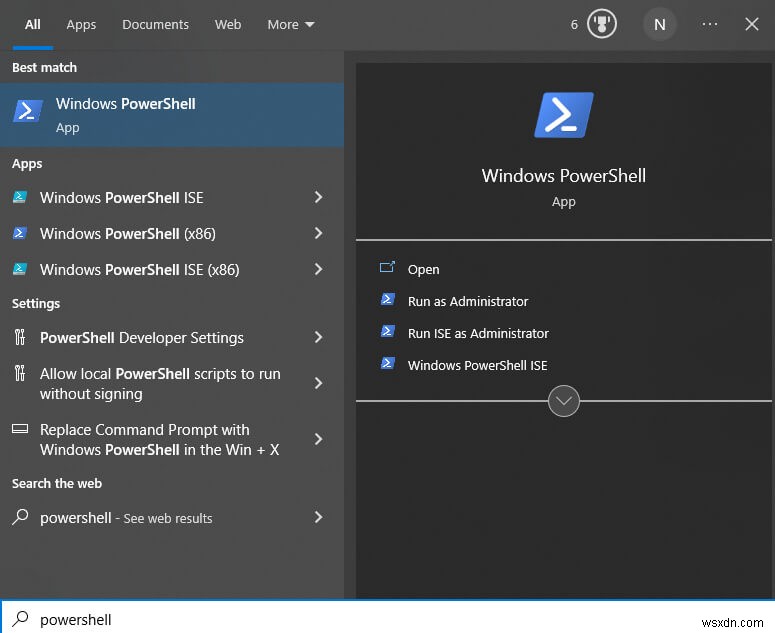Viewport: 775px width, 633px height.
Task: Click the Windows PowerShell title in preview pane
Action: pos(563,175)
